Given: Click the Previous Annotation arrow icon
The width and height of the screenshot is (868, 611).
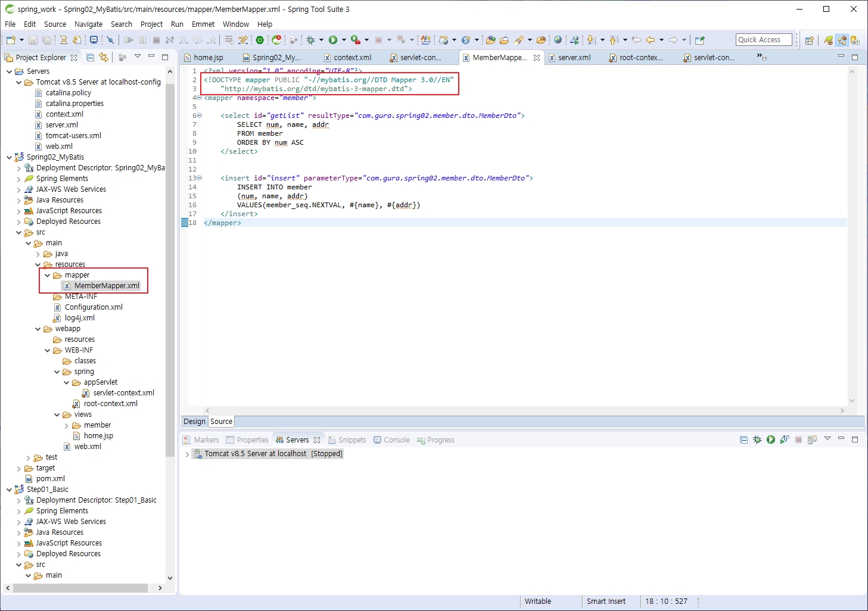Looking at the screenshot, I should (614, 40).
